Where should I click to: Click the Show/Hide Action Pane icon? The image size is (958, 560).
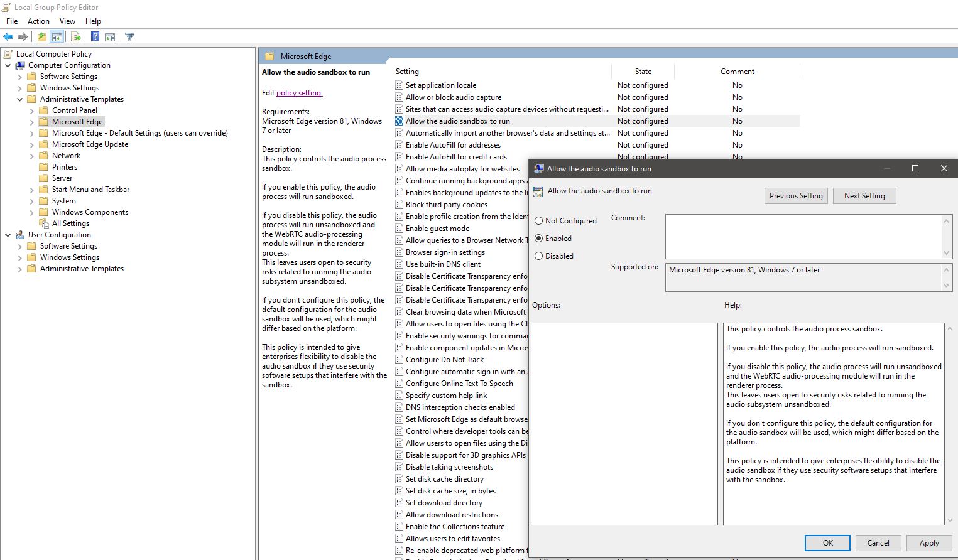tap(110, 36)
